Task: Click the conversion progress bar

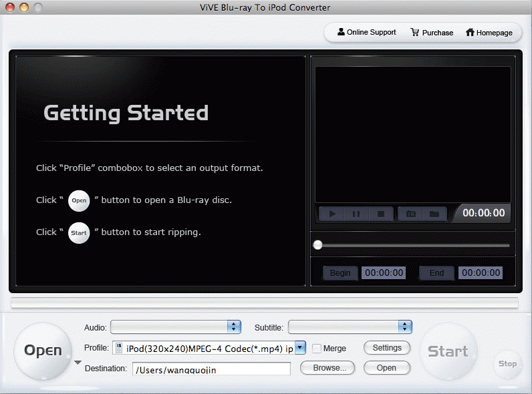Action: [265, 303]
